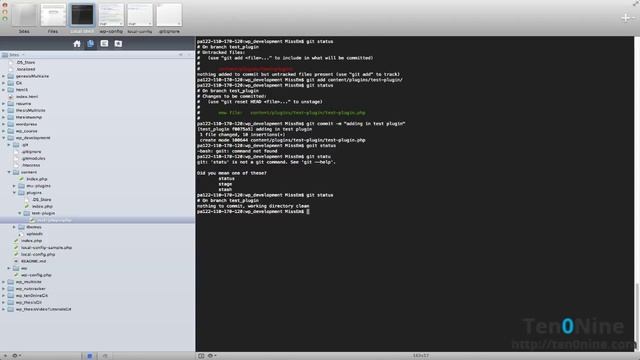Add a new tab with plus button
640x360 pixels.
click(625, 18)
